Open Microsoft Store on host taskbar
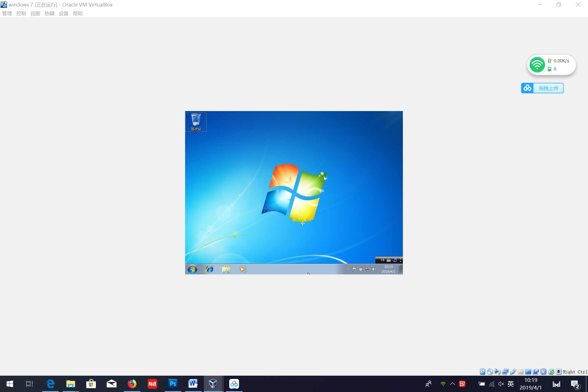The width and height of the screenshot is (588, 392). point(91,384)
